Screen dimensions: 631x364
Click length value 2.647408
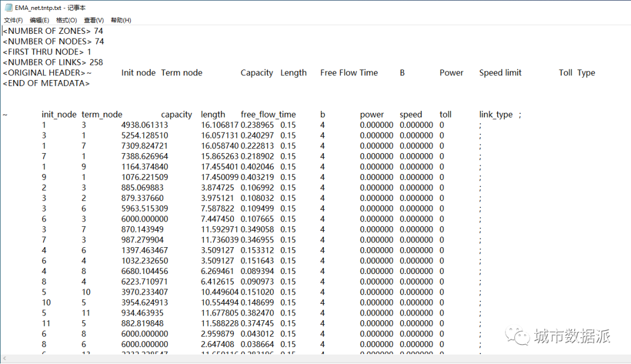(x=217, y=345)
